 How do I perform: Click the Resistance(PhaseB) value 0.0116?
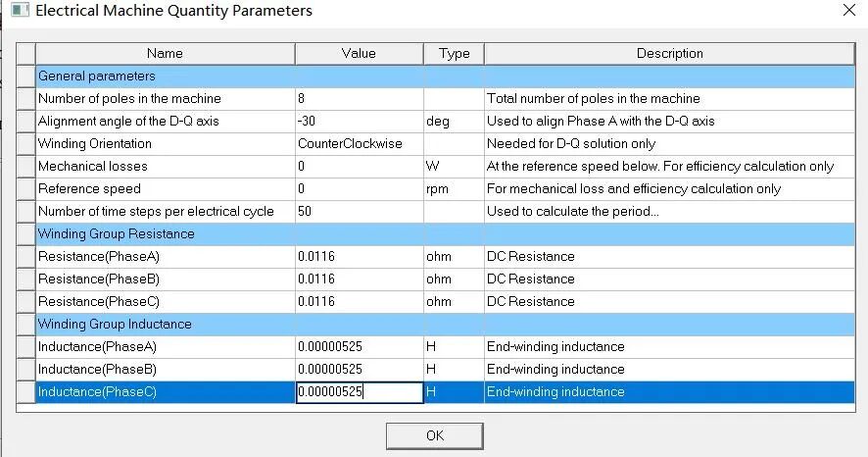[360, 279]
